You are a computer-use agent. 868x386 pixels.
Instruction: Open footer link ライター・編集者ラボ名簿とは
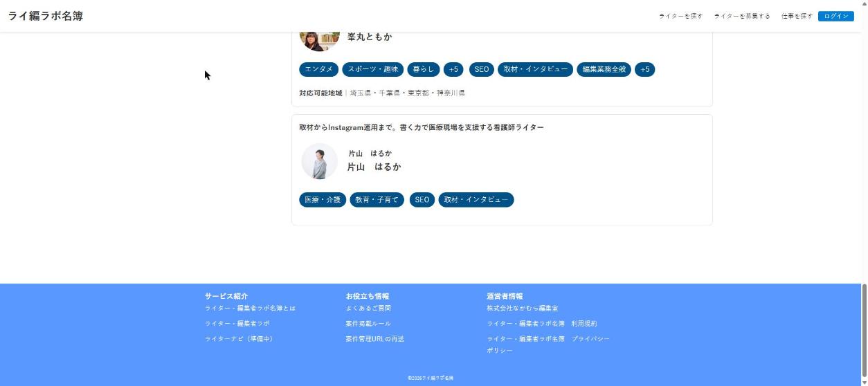[250, 309]
